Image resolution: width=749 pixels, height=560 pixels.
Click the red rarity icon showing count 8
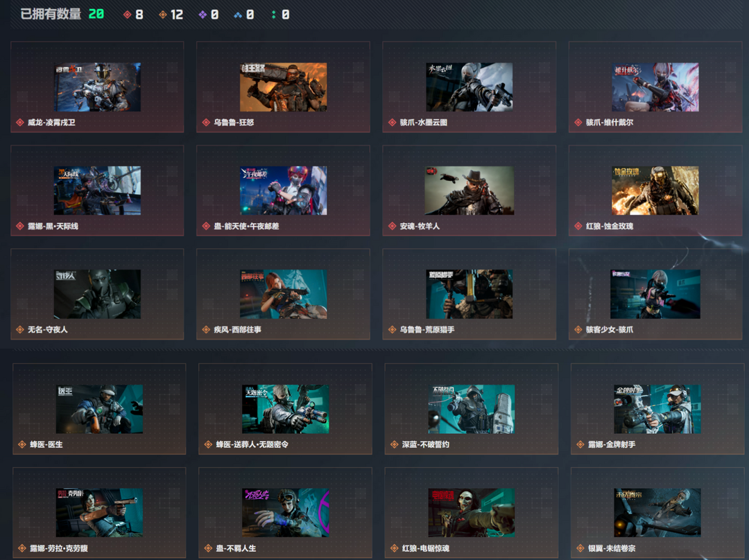[127, 15]
